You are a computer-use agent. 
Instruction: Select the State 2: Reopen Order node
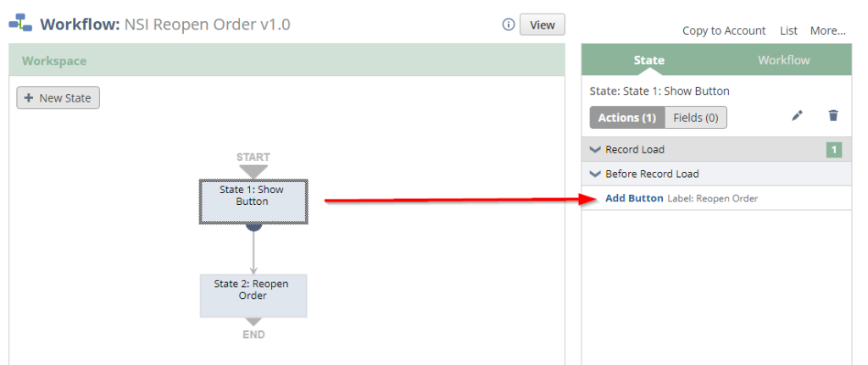253,296
